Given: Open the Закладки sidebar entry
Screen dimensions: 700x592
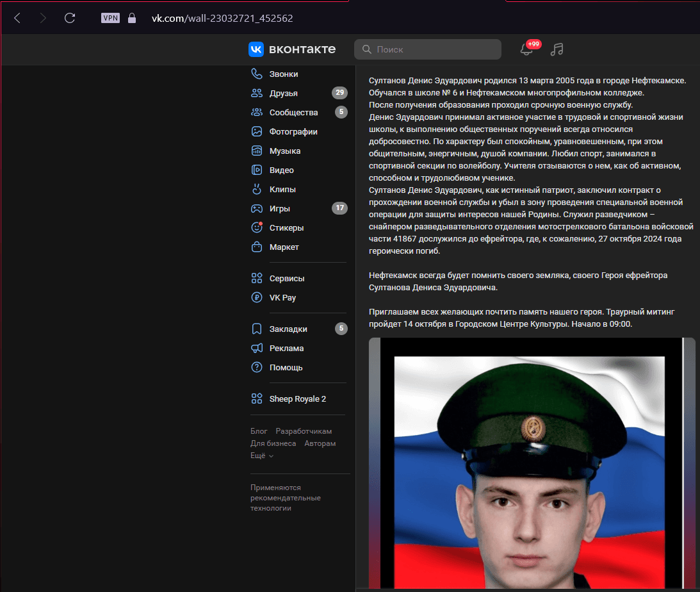Looking at the screenshot, I should [288, 329].
